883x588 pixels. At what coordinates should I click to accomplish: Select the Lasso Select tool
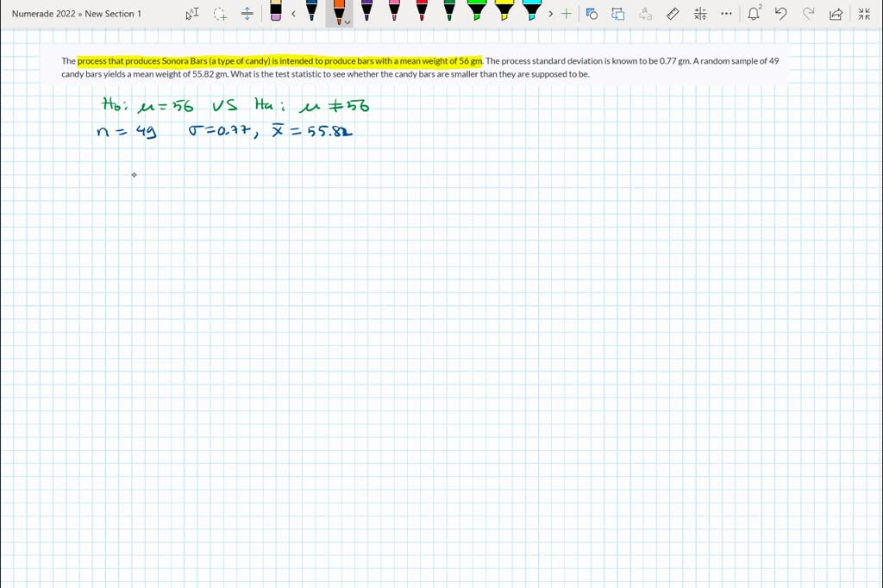[220, 14]
